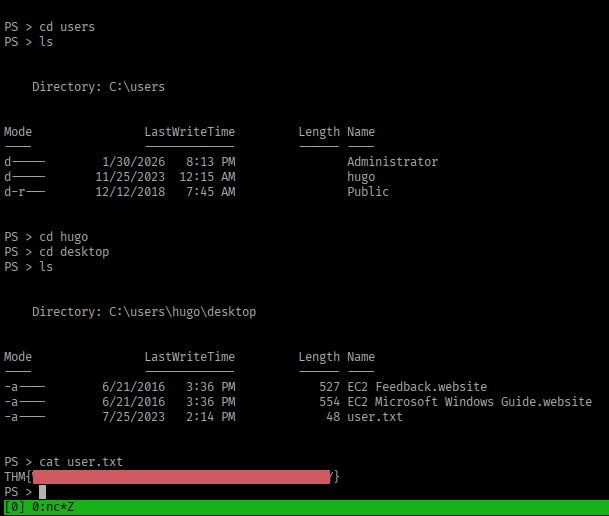Click the tmux session indicator [0]
Screen dimensions: 609x516
[x=14, y=507]
